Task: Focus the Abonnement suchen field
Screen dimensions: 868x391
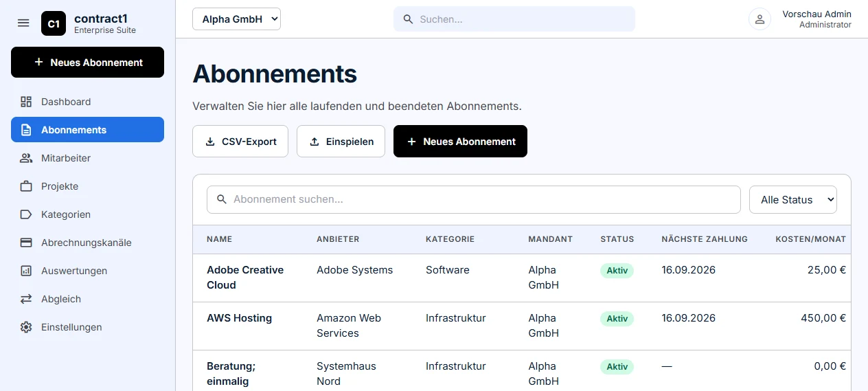Action: pyautogui.click(x=474, y=199)
